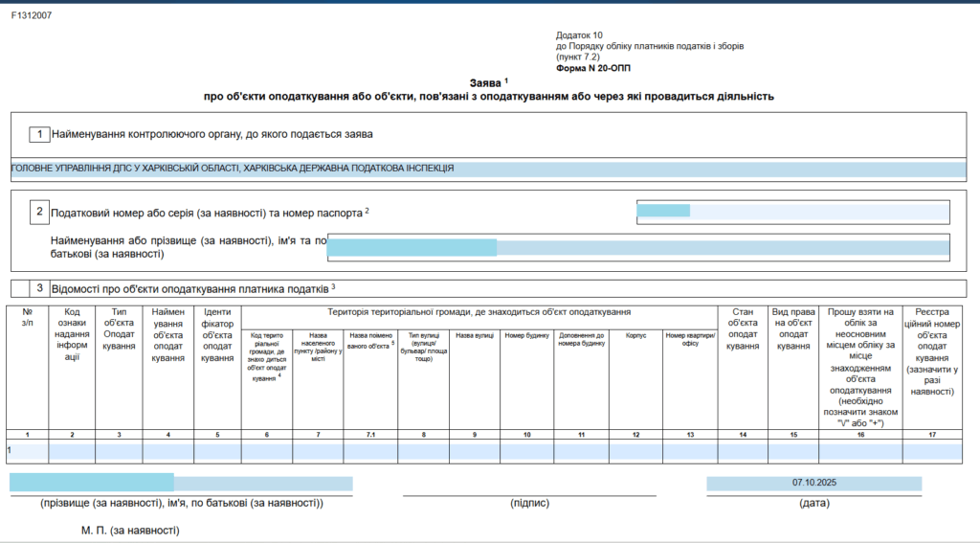Select the signer name field above '(прізвище...)'
980x543 pixels.
(181, 484)
